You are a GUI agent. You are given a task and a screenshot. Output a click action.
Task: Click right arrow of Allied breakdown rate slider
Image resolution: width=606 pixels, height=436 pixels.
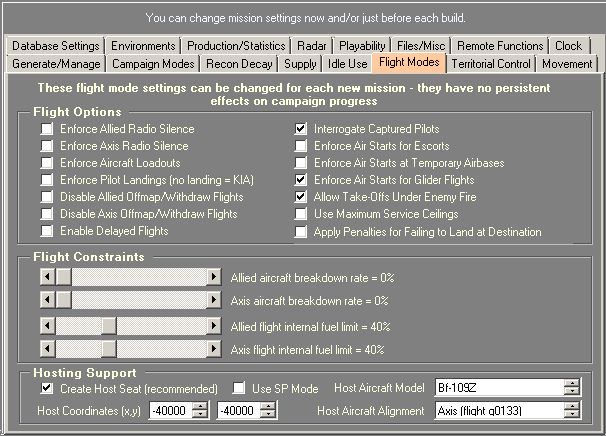click(x=214, y=276)
